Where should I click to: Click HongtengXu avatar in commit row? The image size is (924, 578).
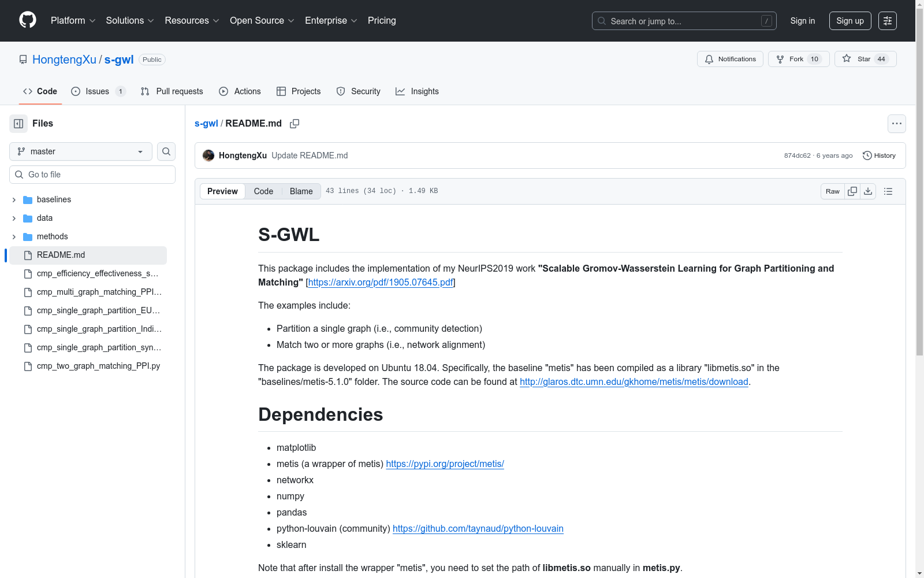(208, 155)
